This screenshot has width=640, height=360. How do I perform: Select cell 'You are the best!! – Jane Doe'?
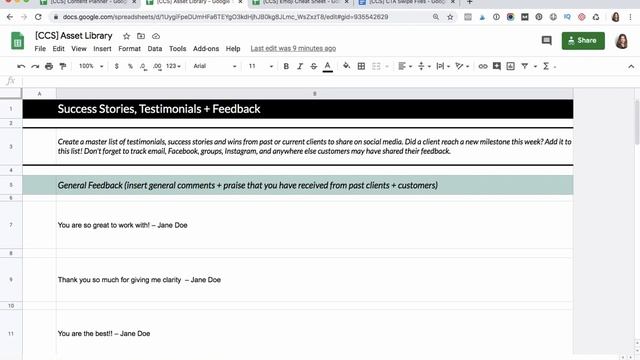[314, 333]
